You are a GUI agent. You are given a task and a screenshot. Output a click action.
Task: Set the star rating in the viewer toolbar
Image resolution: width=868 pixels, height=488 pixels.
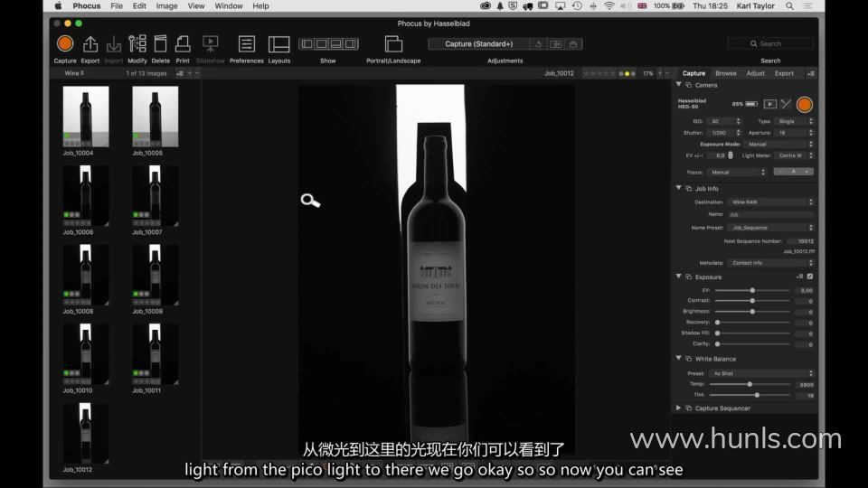pyautogui.click(x=599, y=73)
